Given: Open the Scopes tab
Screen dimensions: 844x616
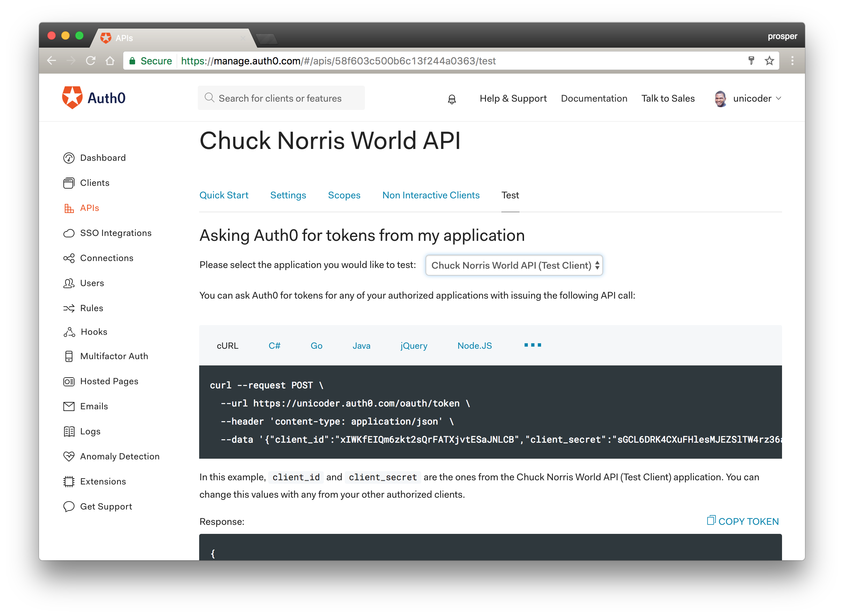Looking at the screenshot, I should click(x=344, y=195).
